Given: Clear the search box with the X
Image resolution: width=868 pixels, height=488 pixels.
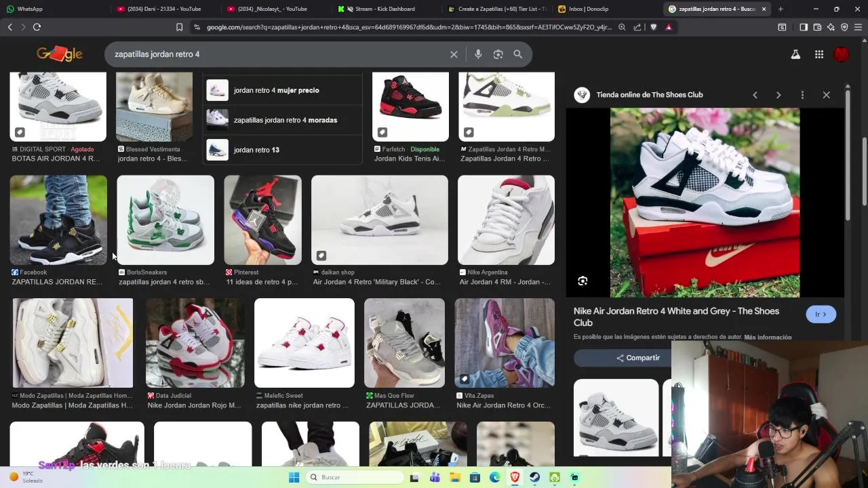Looking at the screenshot, I should [454, 54].
